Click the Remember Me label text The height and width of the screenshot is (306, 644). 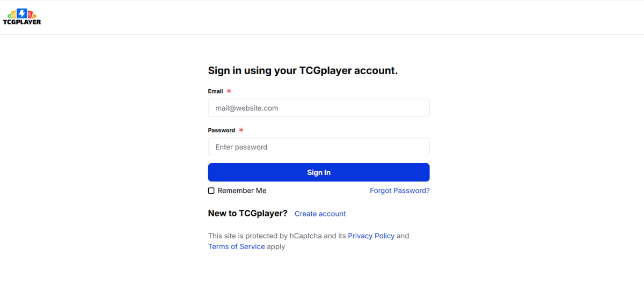click(x=242, y=191)
